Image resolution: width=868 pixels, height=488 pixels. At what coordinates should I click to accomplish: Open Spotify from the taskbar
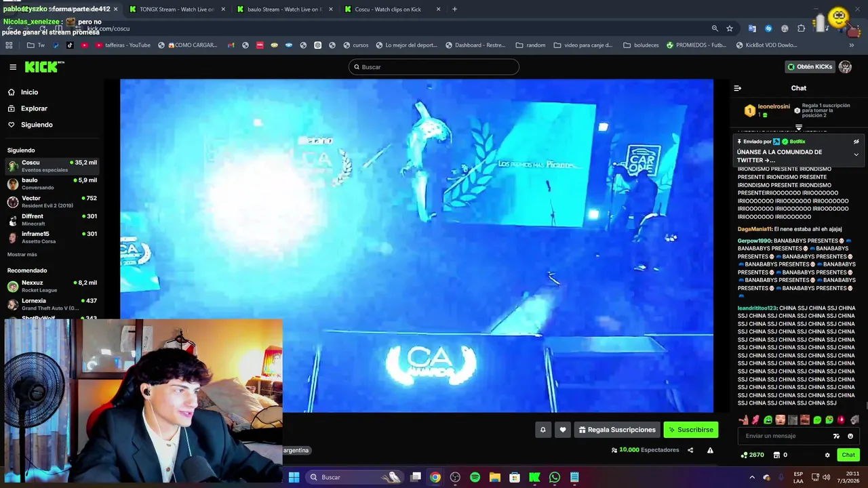tap(475, 477)
